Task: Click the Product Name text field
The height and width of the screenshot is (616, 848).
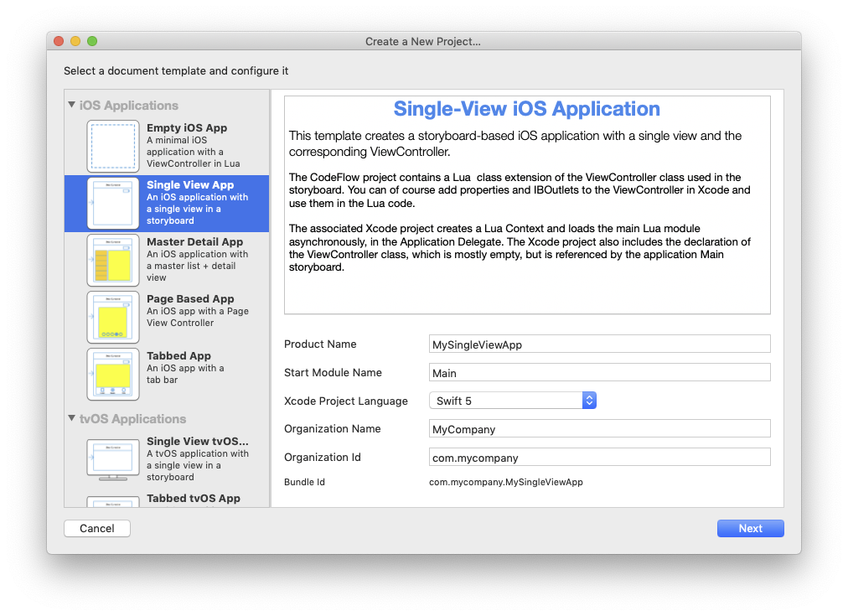Action: [x=599, y=344]
